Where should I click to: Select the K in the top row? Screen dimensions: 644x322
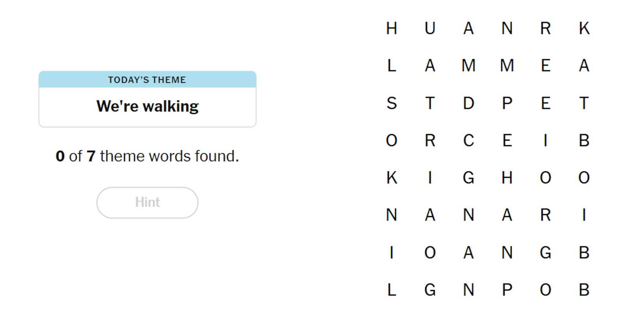584,28
